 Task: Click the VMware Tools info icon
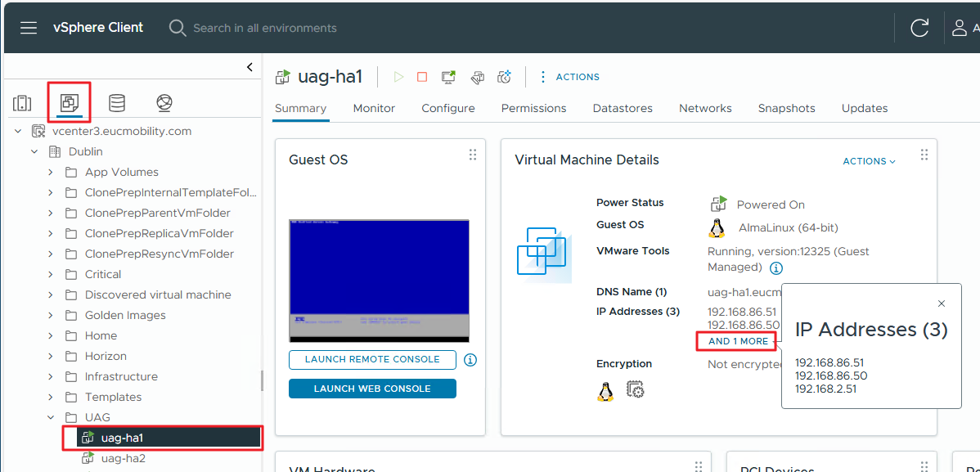776,268
